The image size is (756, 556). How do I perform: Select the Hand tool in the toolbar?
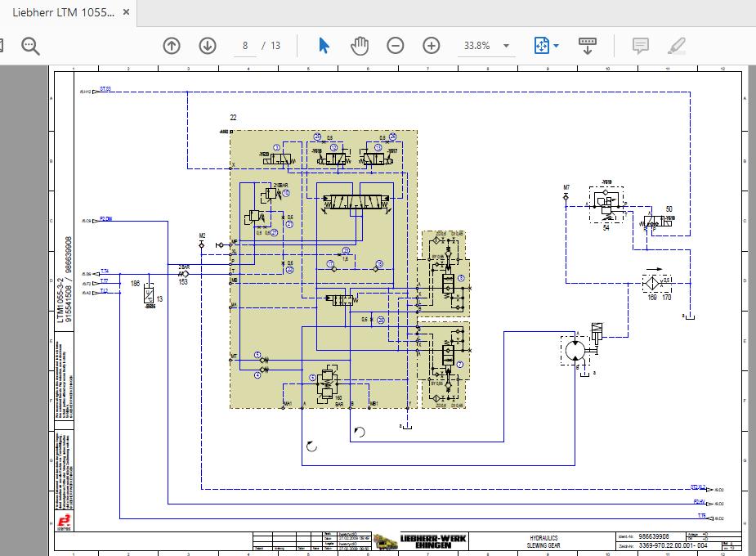tap(360, 45)
